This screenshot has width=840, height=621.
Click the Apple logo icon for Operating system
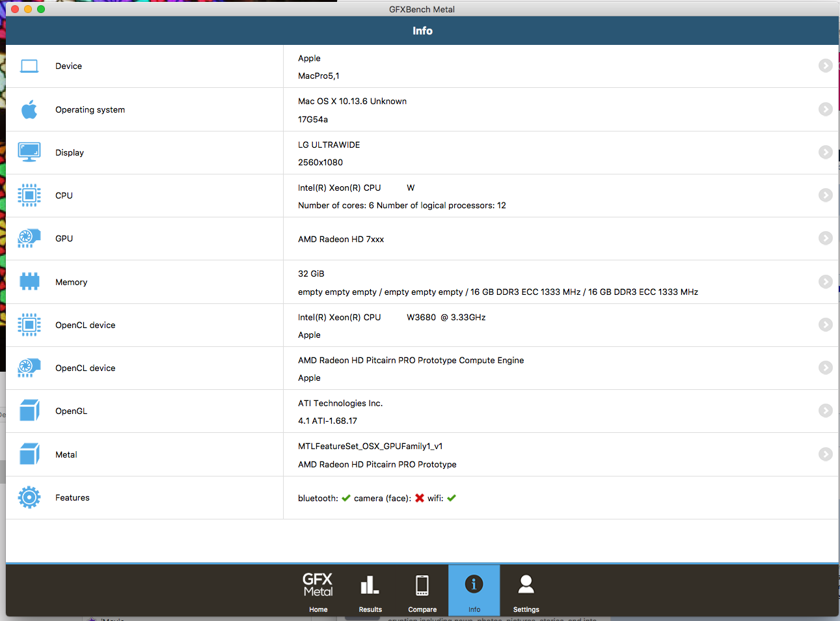[x=29, y=109]
